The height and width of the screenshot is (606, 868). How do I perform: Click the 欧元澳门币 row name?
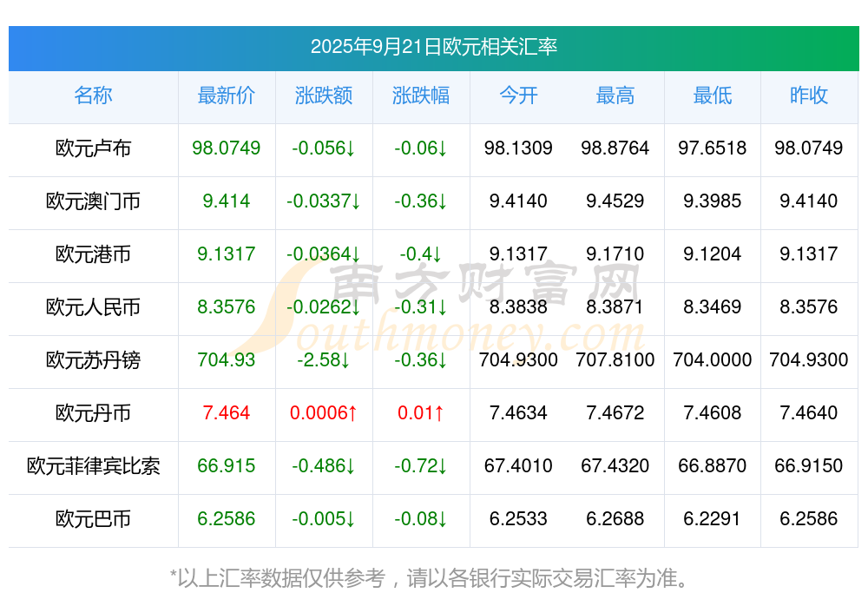click(93, 201)
